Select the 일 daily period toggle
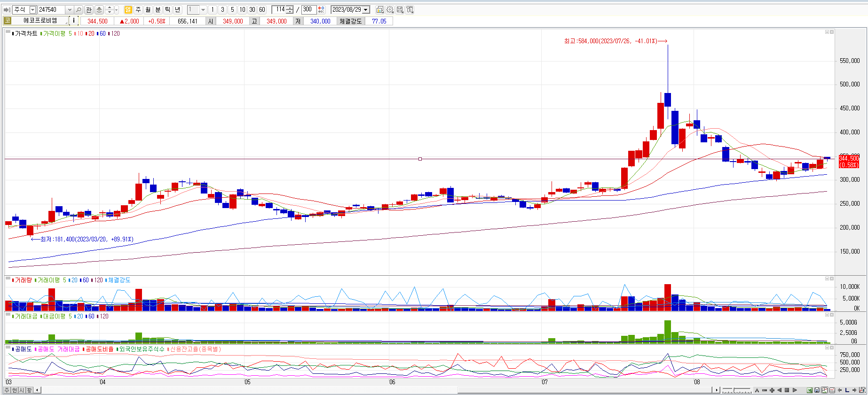Image resolution: width=868 pixels, height=395 pixels. point(128,9)
